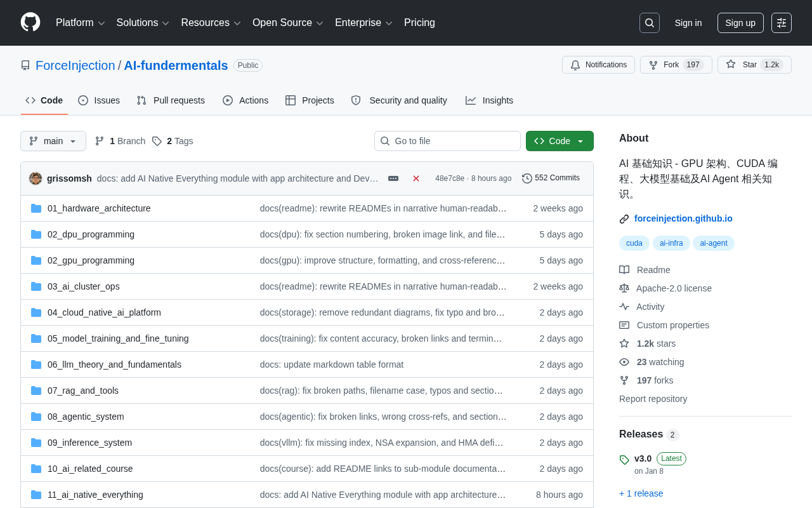Expand the Solutions menu

point(143,23)
